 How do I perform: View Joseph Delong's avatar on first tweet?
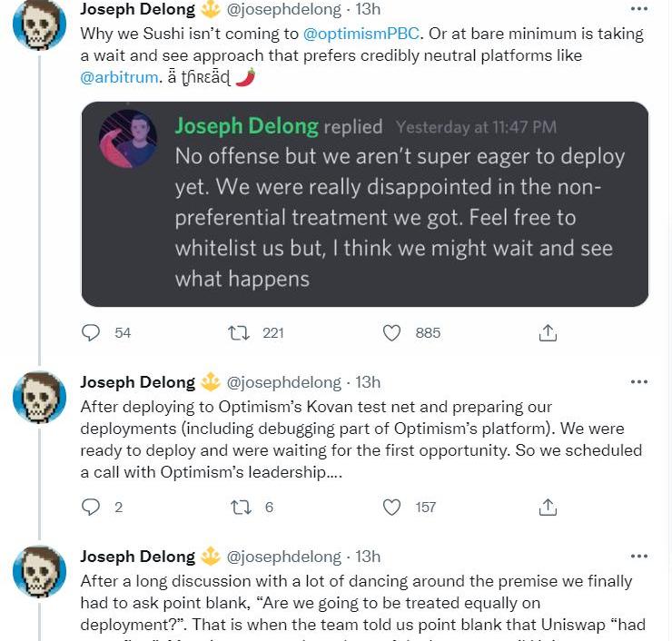39,24
